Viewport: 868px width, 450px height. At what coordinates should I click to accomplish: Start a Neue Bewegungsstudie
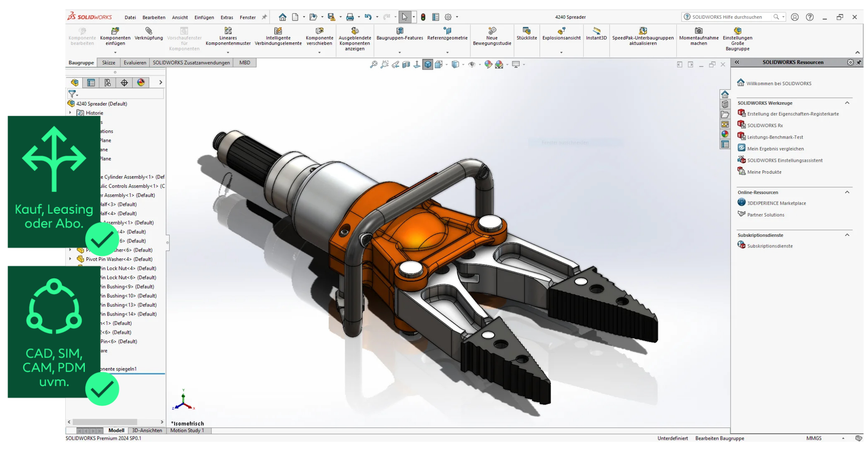point(492,36)
